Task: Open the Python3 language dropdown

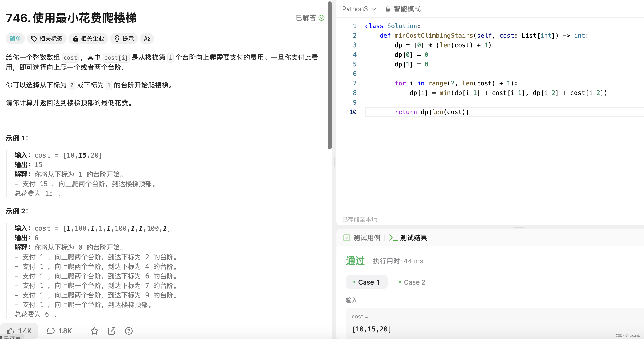Action: [359, 9]
